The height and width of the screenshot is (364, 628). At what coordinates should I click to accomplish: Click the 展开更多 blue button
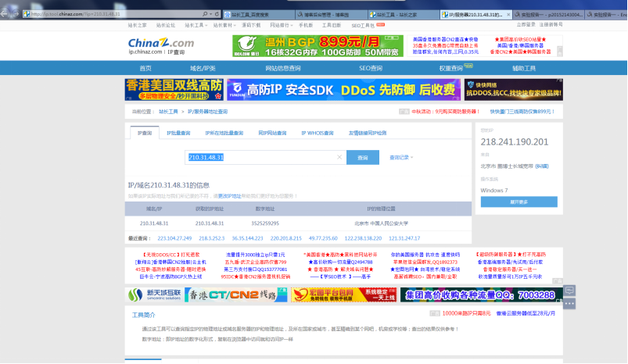pyautogui.click(x=519, y=202)
